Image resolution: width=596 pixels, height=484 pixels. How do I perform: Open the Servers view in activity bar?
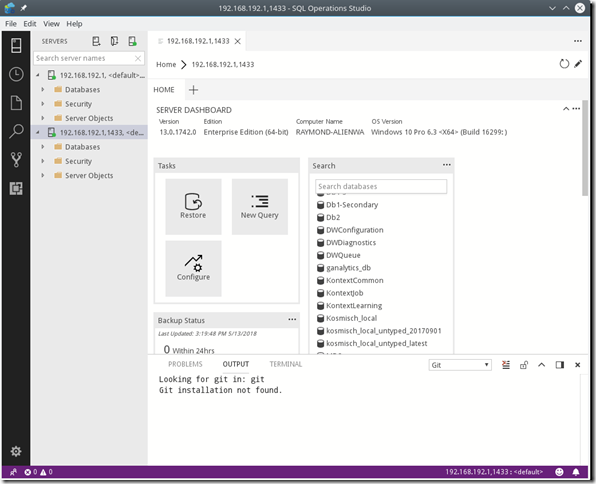click(x=16, y=46)
